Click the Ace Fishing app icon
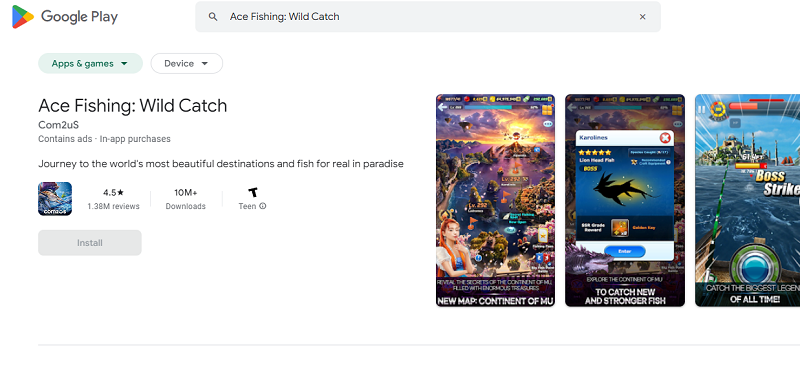The height and width of the screenshot is (375, 800). [55, 198]
